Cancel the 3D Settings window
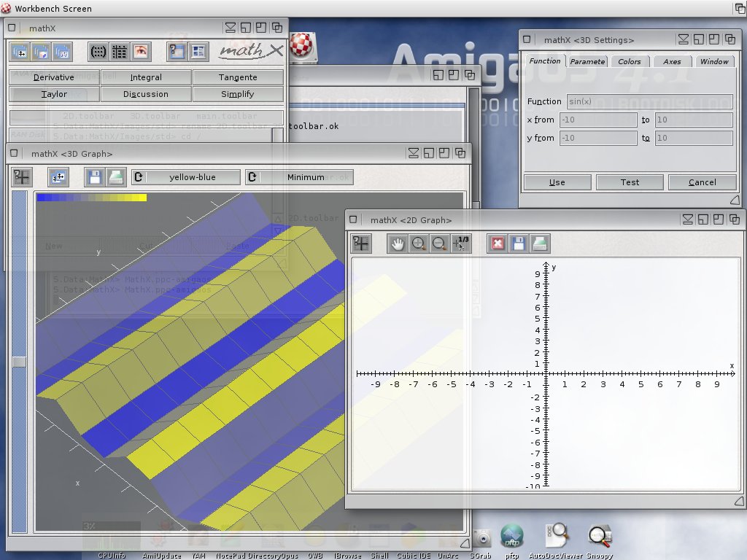747x560 pixels. click(703, 182)
